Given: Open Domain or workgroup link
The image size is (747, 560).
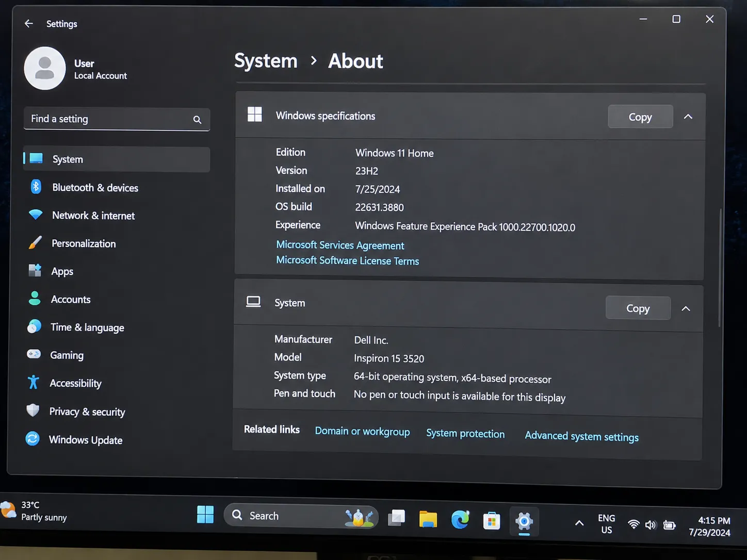Looking at the screenshot, I should pyautogui.click(x=362, y=431).
